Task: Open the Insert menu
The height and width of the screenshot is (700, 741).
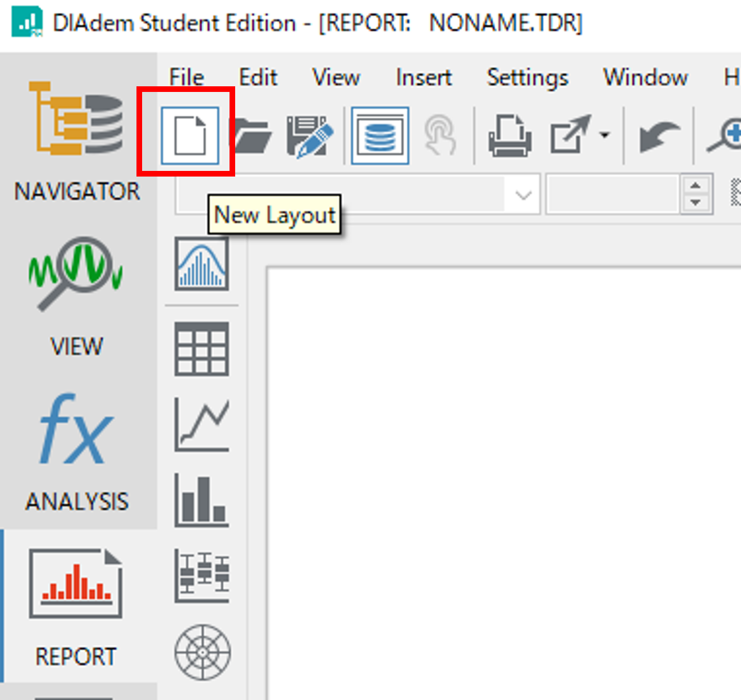Action: point(424,77)
